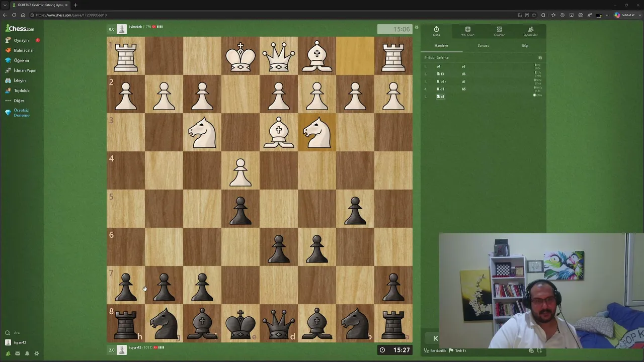644x362 pixels.
Task: Click the opponent isimsizk avatar
Action: (122, 29)
